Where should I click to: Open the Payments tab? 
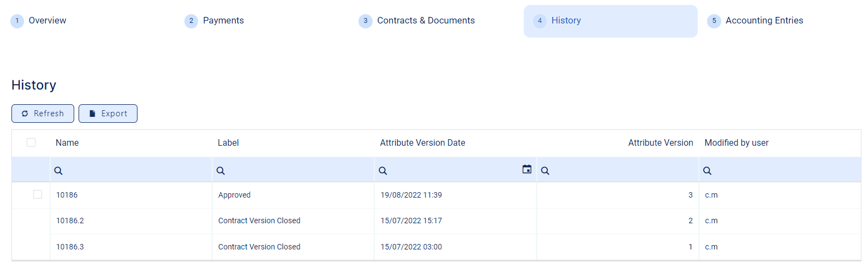coord(223,21)
